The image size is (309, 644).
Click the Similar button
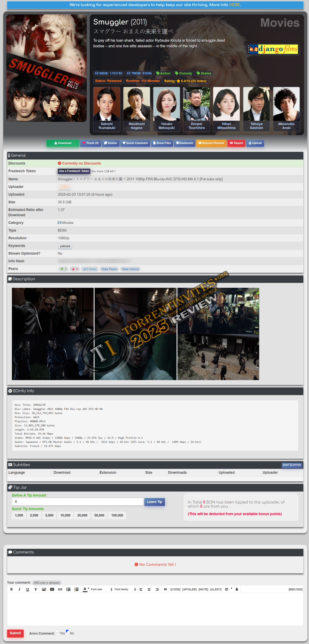110,143
